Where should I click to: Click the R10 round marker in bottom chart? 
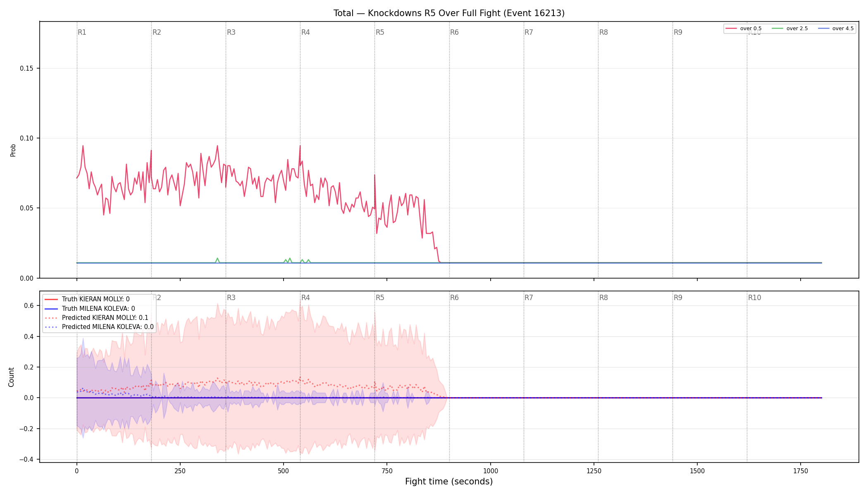click(754, 298)
